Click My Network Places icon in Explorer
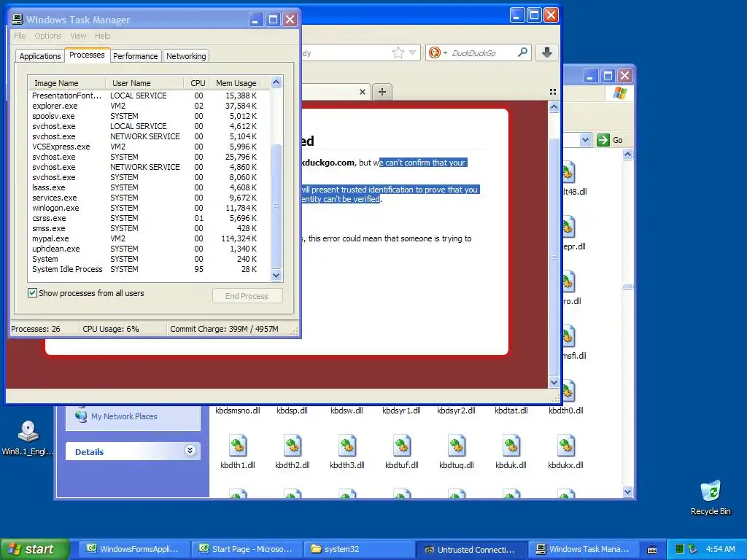This screenshot has width=747, height=560. point(81,416)
